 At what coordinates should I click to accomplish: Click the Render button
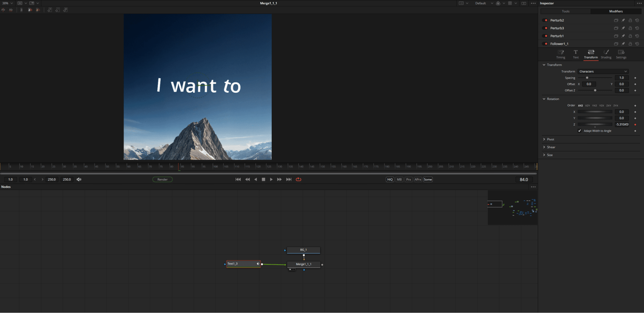point(162,179)
